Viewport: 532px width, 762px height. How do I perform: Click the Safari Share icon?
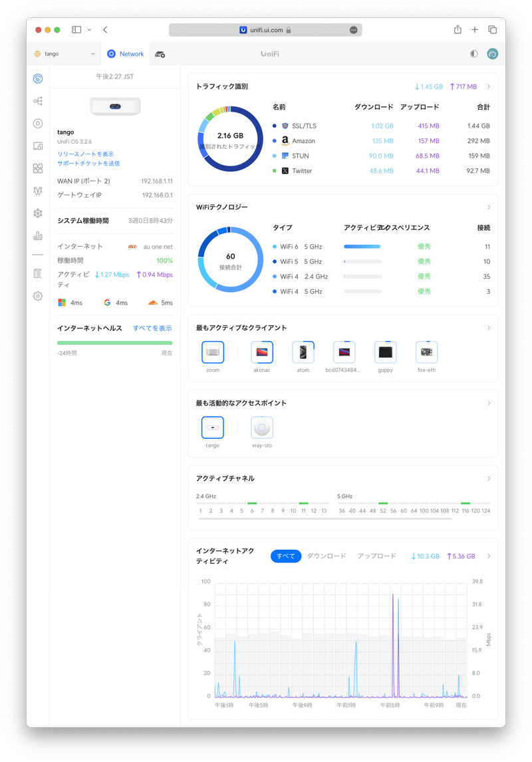[x=458, y=30]
